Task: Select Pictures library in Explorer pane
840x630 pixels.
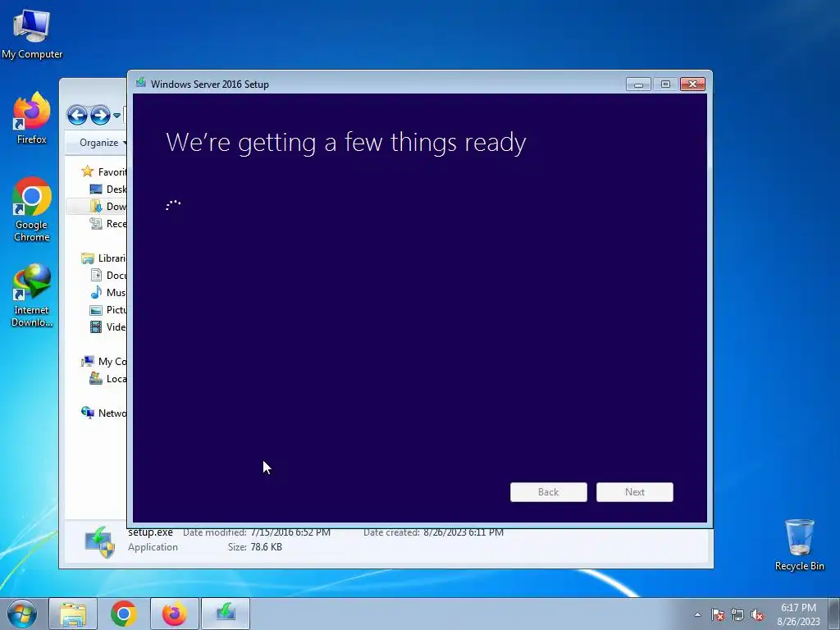Action: click(108, 309)
